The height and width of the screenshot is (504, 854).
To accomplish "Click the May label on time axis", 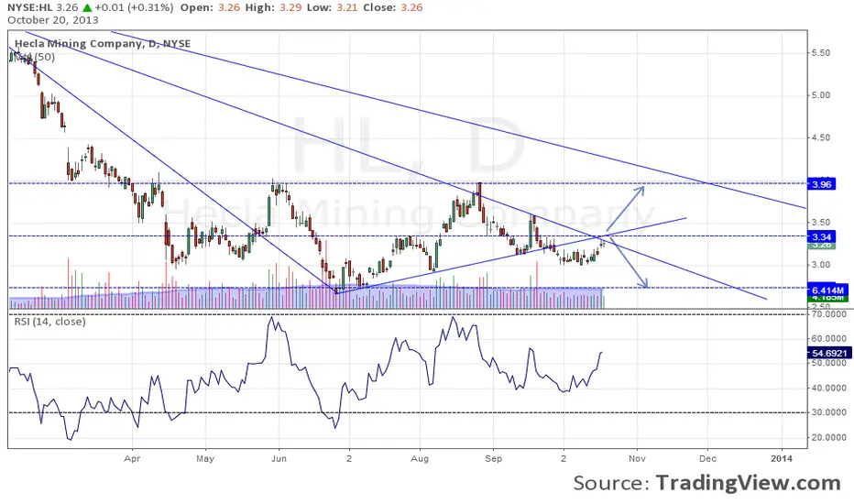I will pos(205,459).
